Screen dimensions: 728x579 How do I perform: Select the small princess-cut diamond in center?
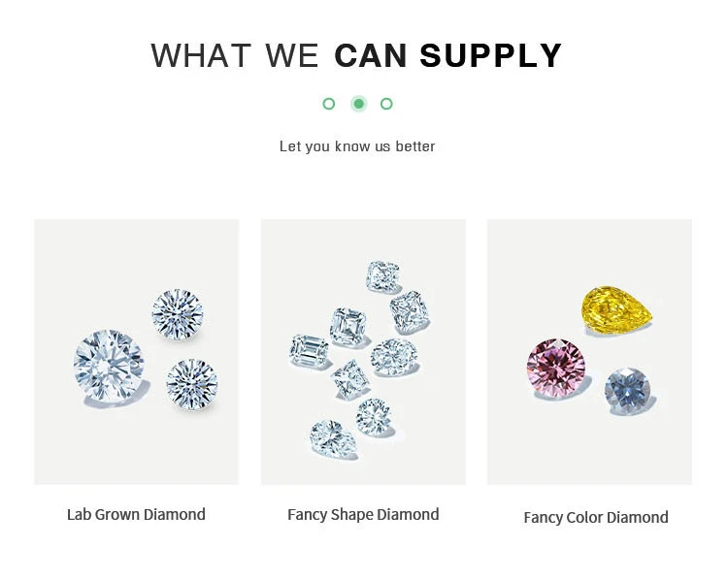click(x=349, y=377)
